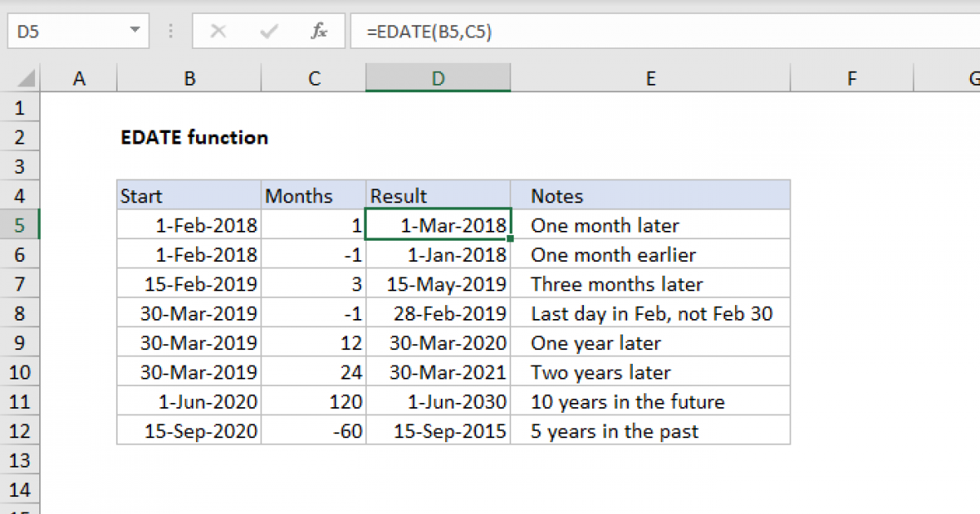
Task: Select column D header
Action: pos(438,78)
